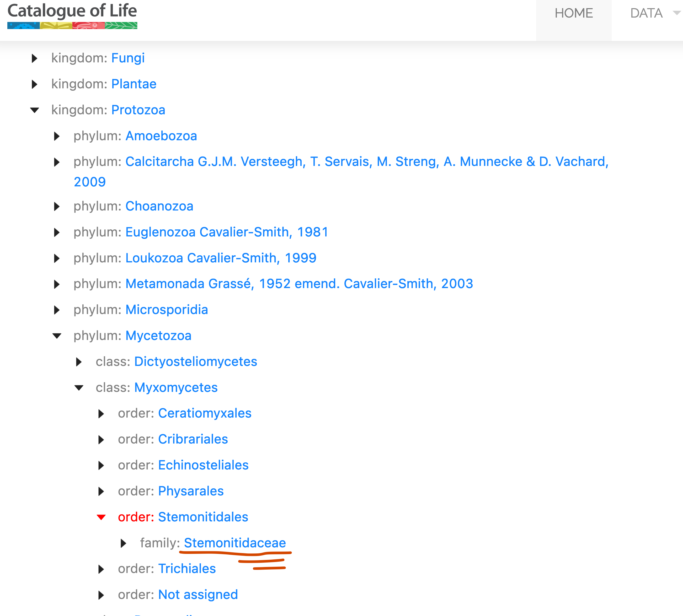
Task: Click the Microsporidia phylum link
Action: pyautogui.click(x=167, y=310)
